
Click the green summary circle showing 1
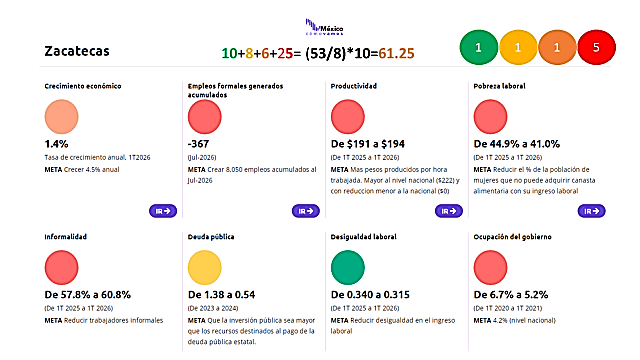(479, 47)
